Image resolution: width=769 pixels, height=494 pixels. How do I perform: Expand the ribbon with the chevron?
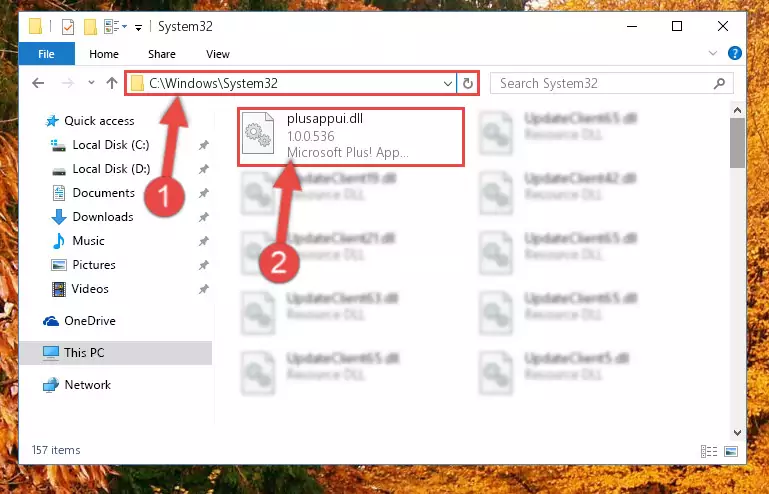coord(713,53)
